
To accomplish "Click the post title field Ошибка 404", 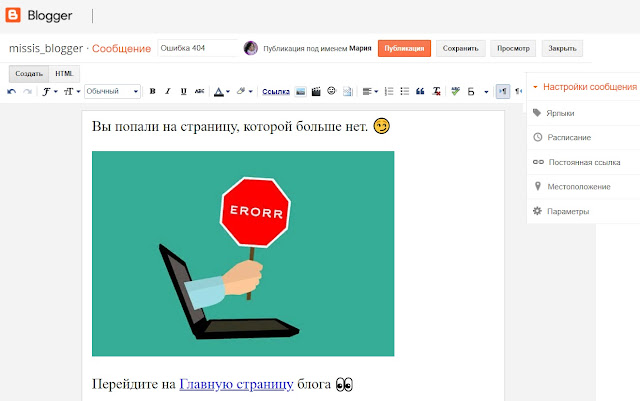I will coord(197,48).
